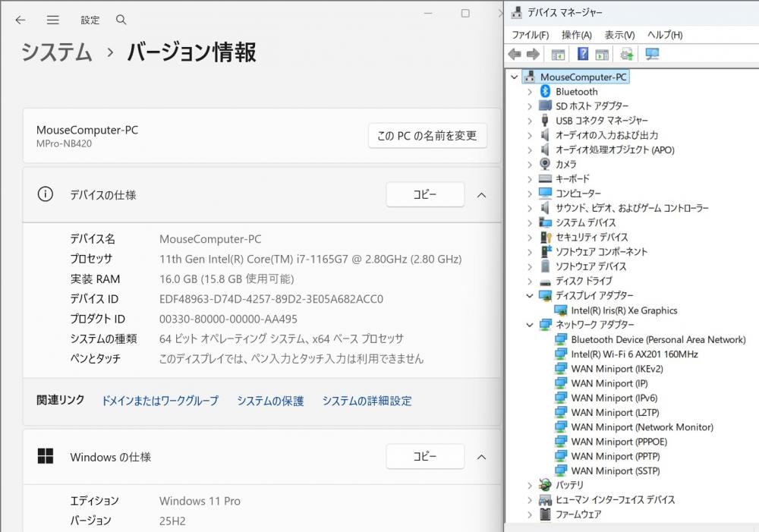Click the Settings back arrow
This screenshot has height=532, width=759.
point(20,20)
